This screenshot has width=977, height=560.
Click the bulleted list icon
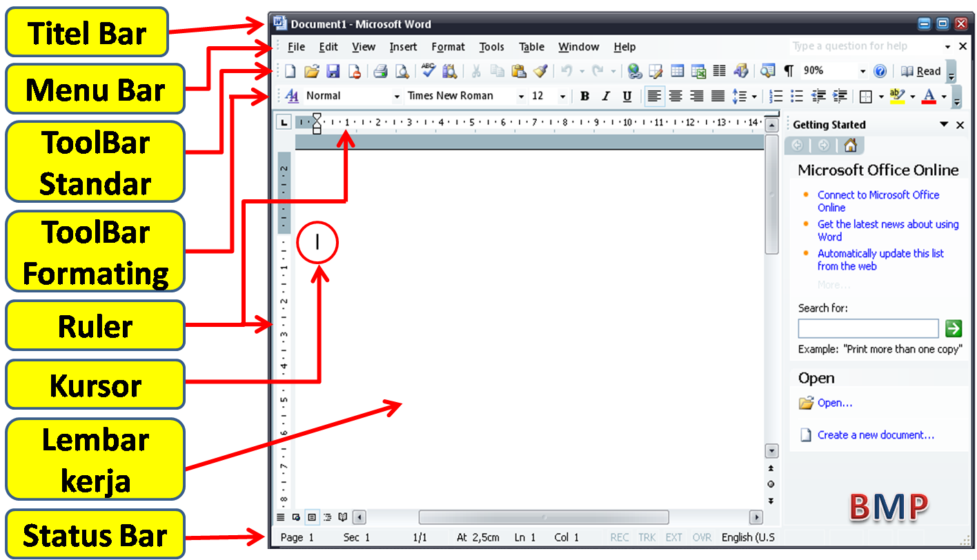pos(798,96)
